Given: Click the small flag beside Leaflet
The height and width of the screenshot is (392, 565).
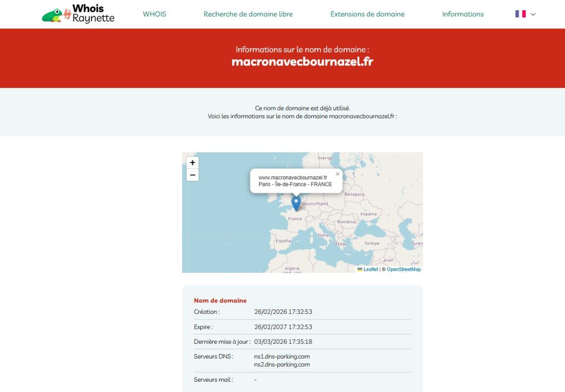Looking at the screenshot, I should click(x=360, y=269).
